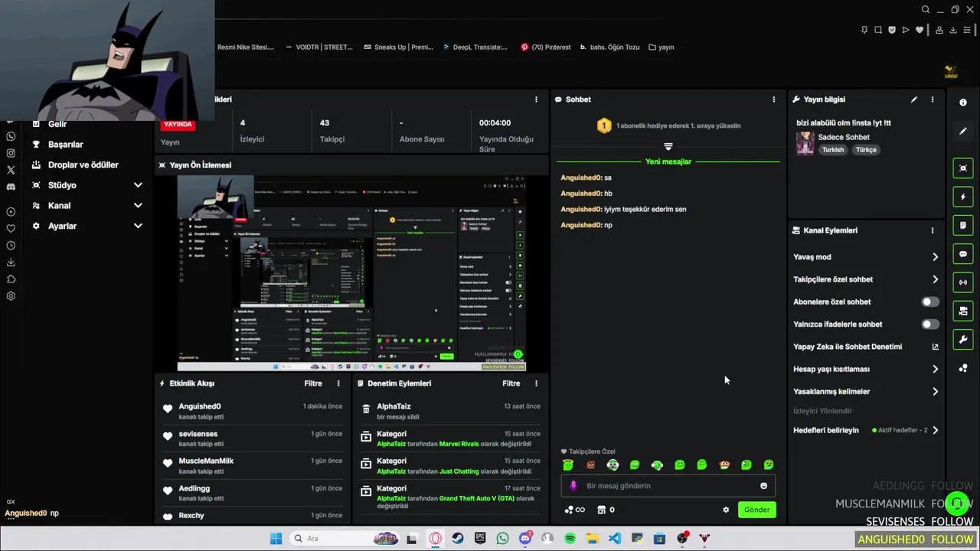Image resolution: width=980 pixels, height=551 pixels.
Task: Open chat settings gear near Gönder
Action: (726, 510)
